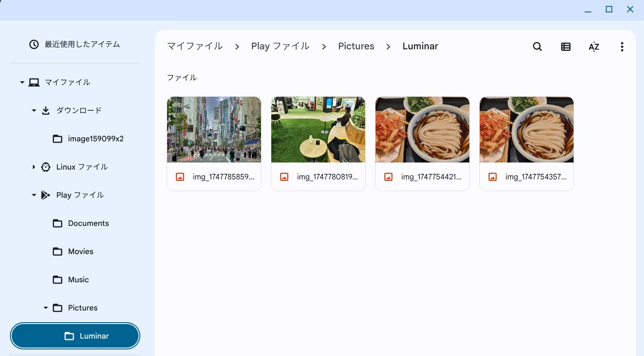Select udon thumbnail of img_1747754421

(x=422, y=130)
